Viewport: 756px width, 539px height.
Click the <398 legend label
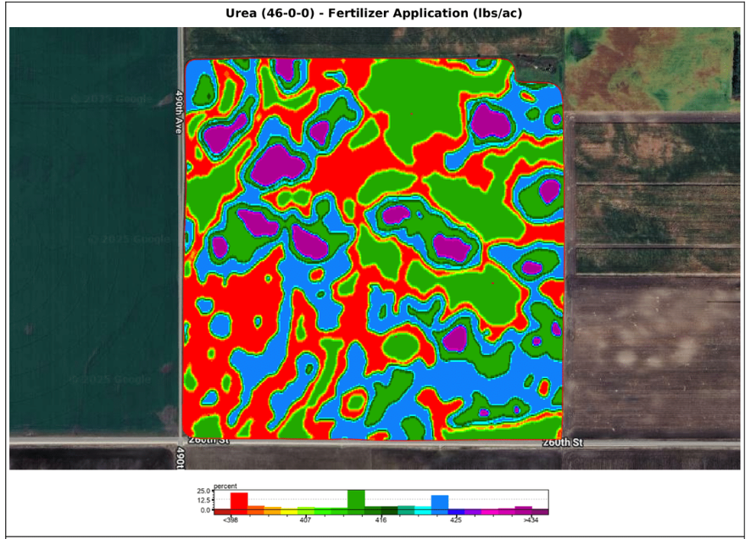pyautogui.click(x=230, y=520)
